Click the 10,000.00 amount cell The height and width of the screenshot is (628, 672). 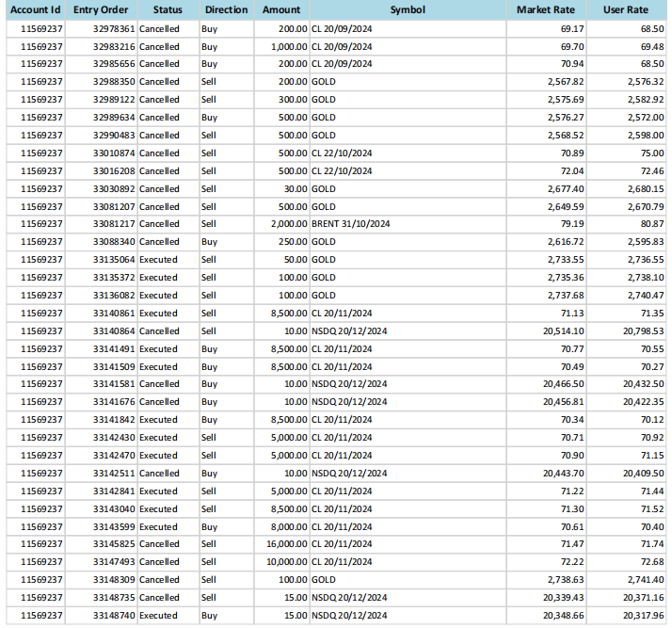(286, 562)
